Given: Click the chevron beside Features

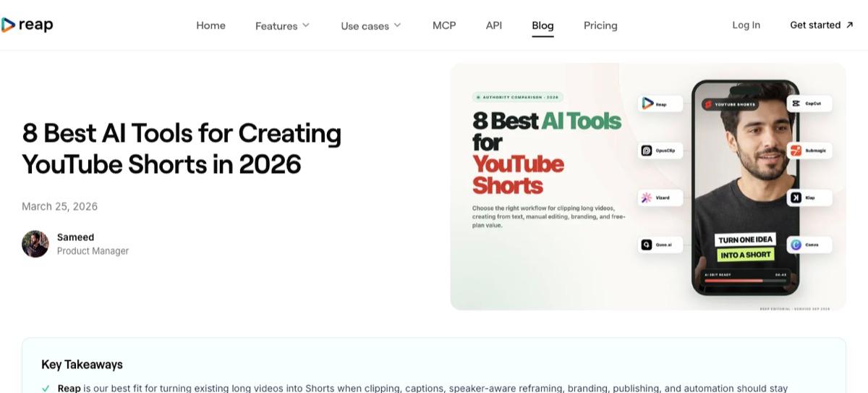Looking at the screenshot, I should coord(306,25).
